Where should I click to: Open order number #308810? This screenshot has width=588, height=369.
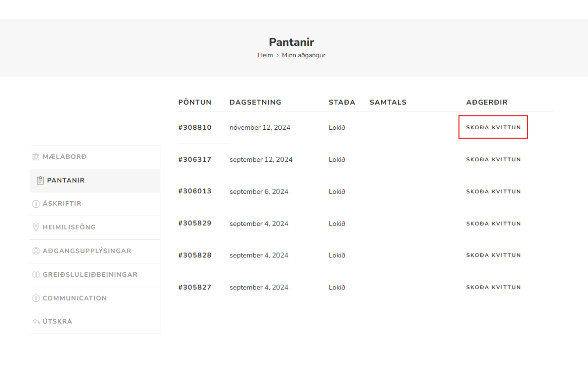pos(195,128)
